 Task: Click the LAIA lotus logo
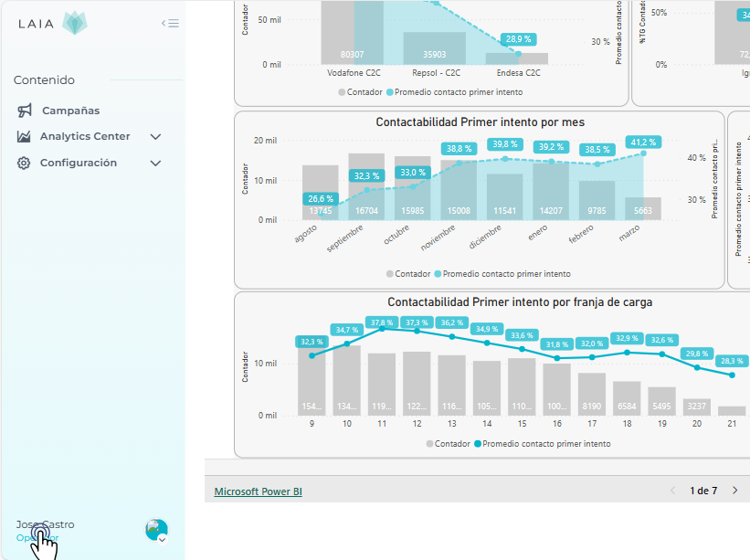(x=75, y=24)
